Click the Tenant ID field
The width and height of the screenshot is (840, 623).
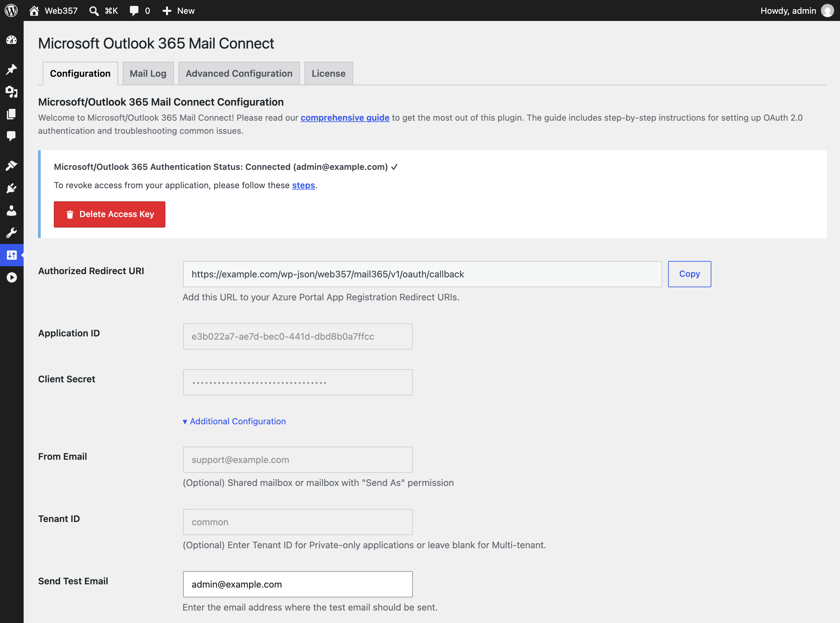tap(298, 522)
